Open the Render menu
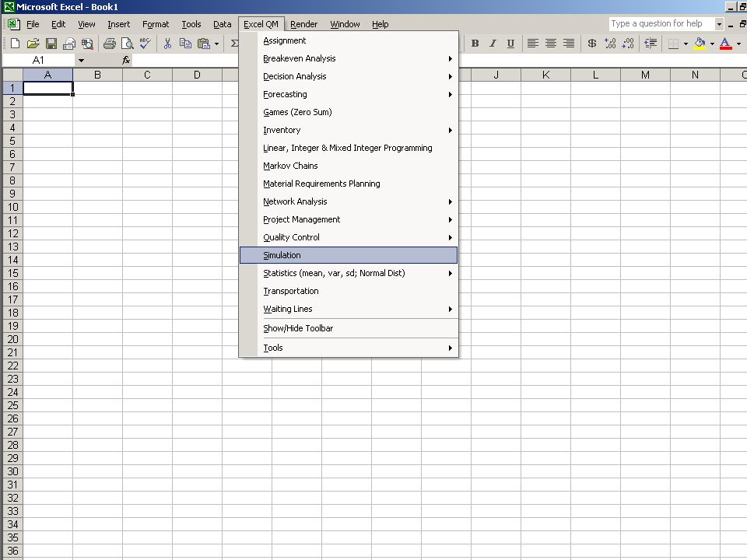The width and height of the screenshot is (747, 560). point(303,24)
